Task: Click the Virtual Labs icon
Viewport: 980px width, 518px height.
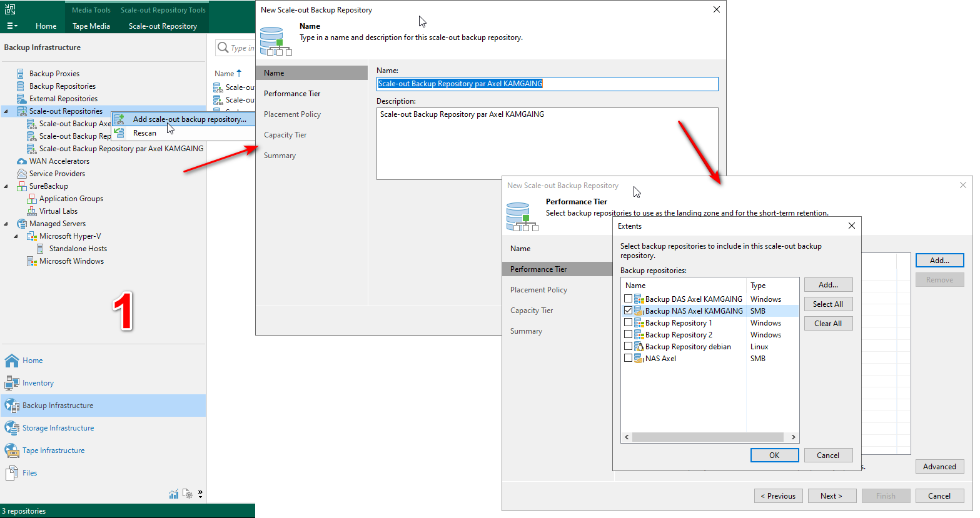Action: (x=32, y=211)
